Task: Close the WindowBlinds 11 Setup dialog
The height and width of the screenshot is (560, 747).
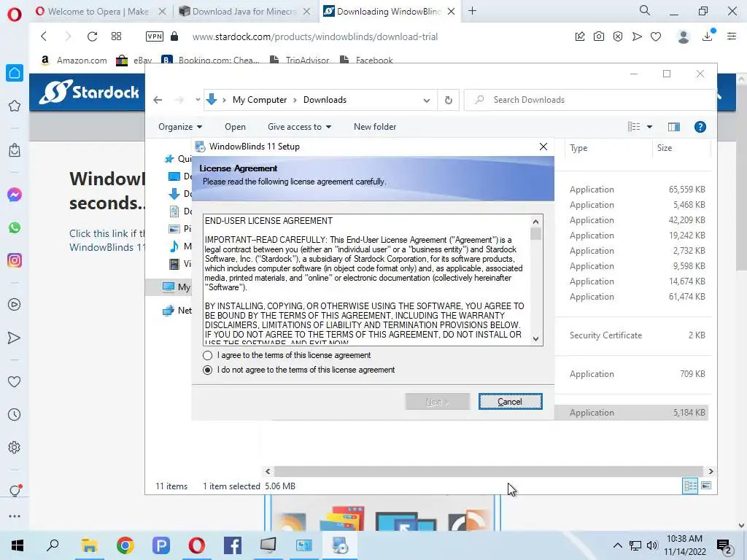Action: (x=543, y=147)
